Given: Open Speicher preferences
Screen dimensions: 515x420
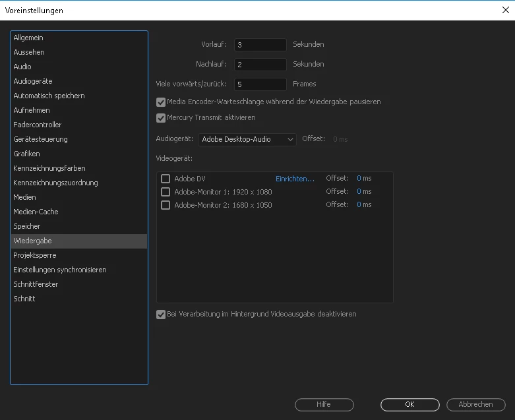Looking at the screenshot, I should tap(79, 226).
